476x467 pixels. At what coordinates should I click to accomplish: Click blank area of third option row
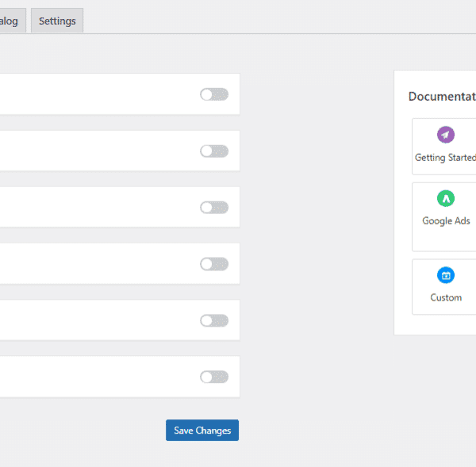click(95, 207)
